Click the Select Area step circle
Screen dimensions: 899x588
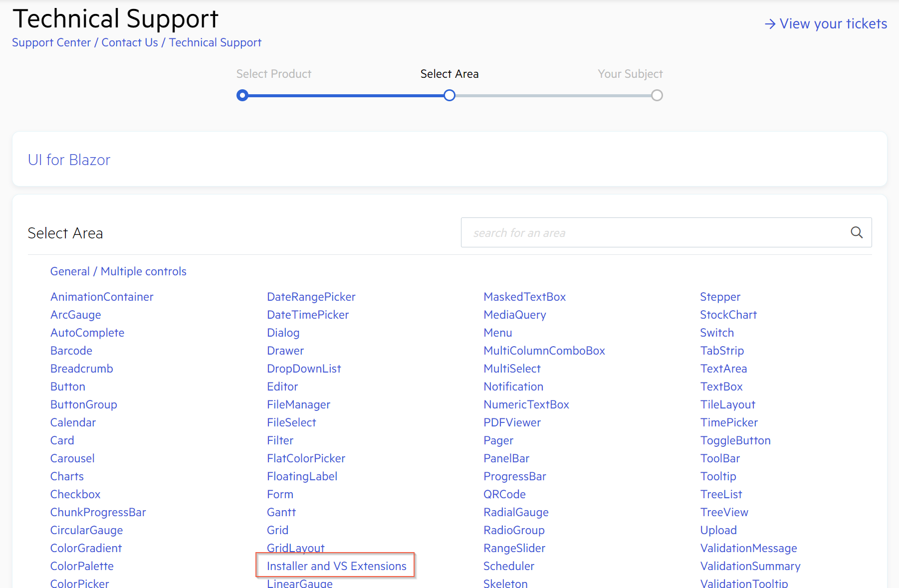click(449, 95)
